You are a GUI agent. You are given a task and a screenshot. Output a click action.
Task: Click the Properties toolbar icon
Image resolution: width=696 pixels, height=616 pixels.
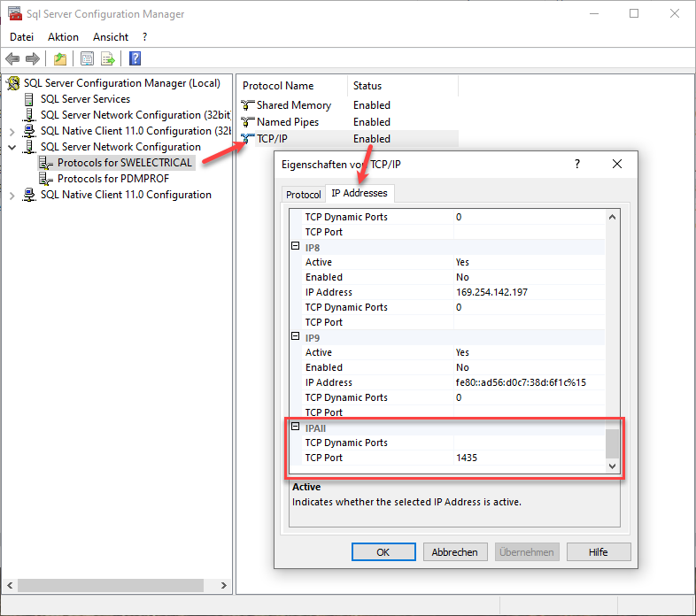[x=87, y=59]
